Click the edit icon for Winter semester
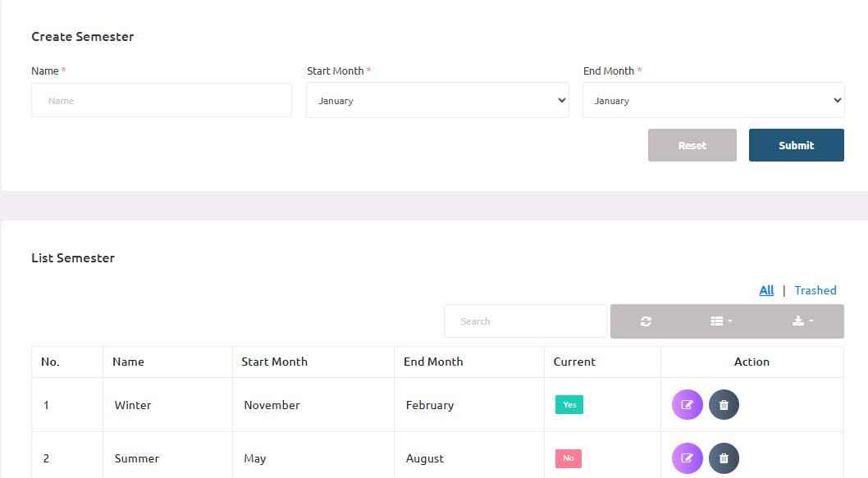Viewport: 868px width, 478px height. [687, 405]
